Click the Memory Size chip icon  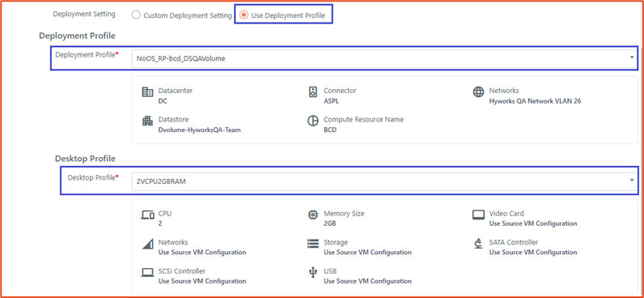313,215
